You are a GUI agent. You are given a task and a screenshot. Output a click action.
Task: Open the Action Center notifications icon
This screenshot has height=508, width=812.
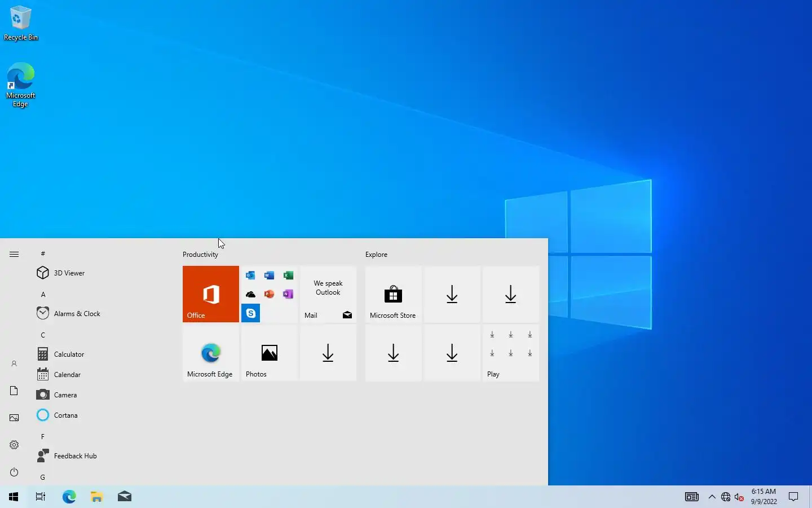[x=793, y=497]
